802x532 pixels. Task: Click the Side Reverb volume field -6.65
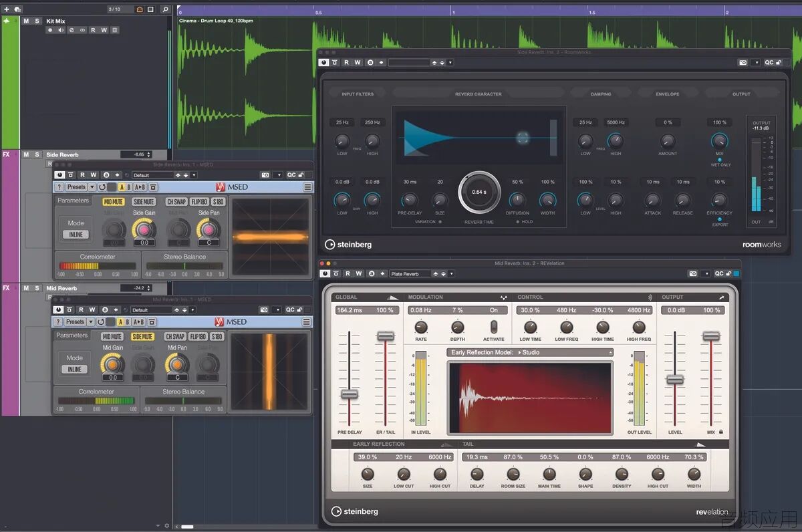click(136, 154)
